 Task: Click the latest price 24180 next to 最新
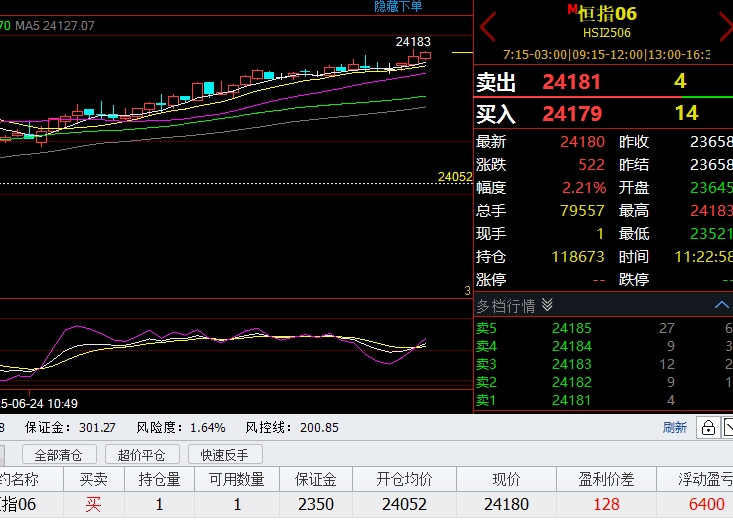click(x=582, y=142)
